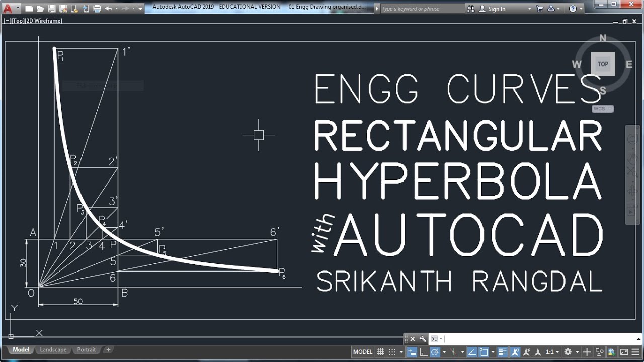The width and height of the screenshot is (644, 362).
Task: Toggle Show annotation objects
Action: pyautogui.click(x=515, y=352)
